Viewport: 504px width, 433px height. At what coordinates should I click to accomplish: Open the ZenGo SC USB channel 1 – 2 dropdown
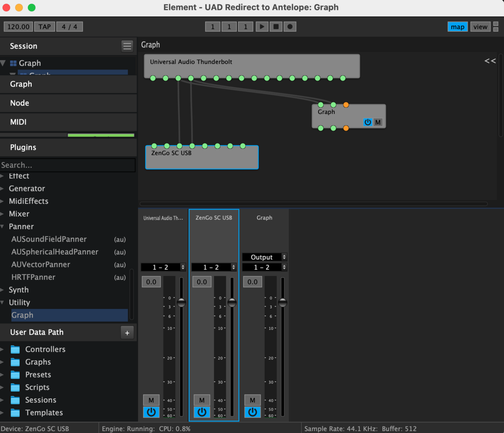click(214, 267)
